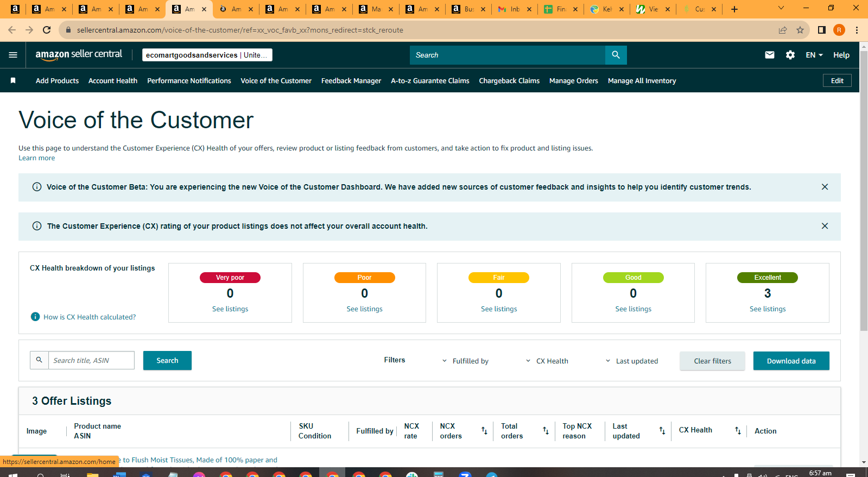The image size is (868, 477).
Task: Follow the Learn more link
Action: [36, 158]
